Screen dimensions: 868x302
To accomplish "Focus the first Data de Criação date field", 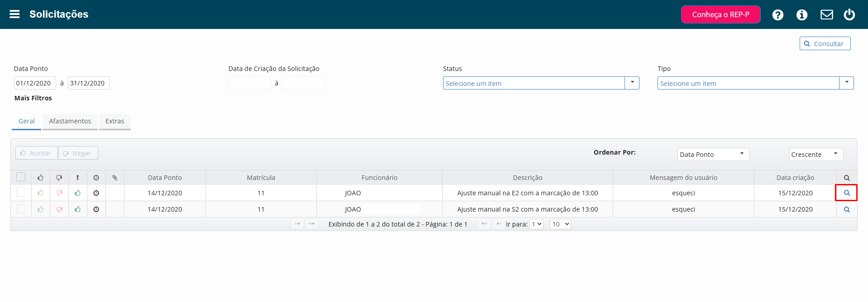I will coord(249,83).
